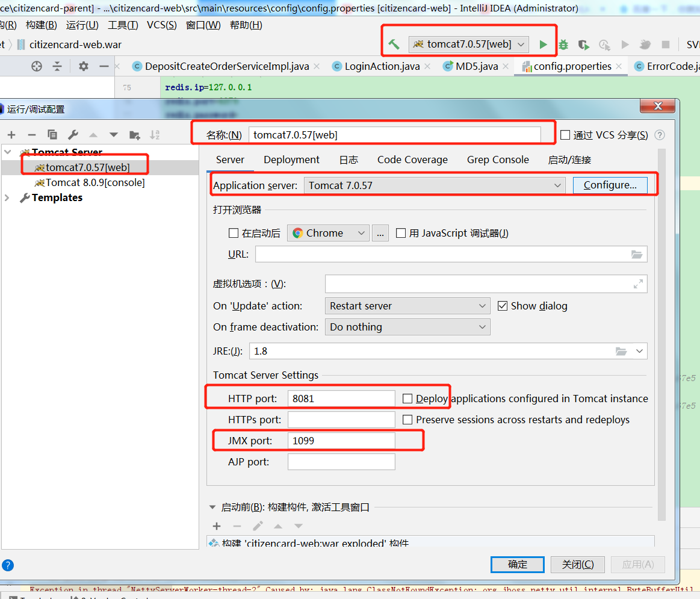The width and height of the screenshot is (700, 599).
Task: Click the green hammer Build project icon
Action: pos(393,44)
